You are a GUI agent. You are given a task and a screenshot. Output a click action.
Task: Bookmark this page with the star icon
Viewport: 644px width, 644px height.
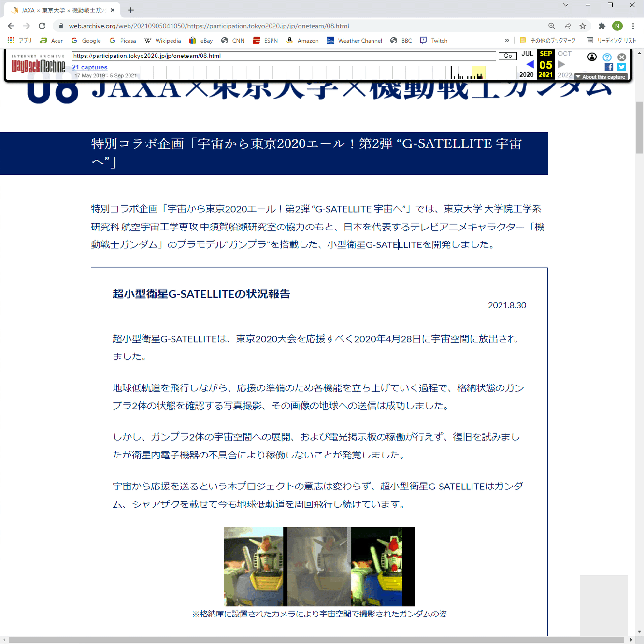pos(583,26)
